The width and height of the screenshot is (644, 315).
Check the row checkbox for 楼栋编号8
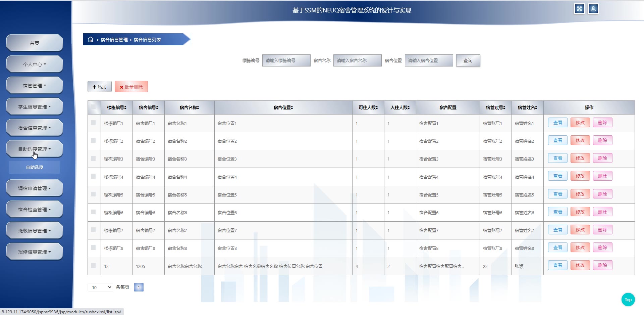click(x=93, y=248)
